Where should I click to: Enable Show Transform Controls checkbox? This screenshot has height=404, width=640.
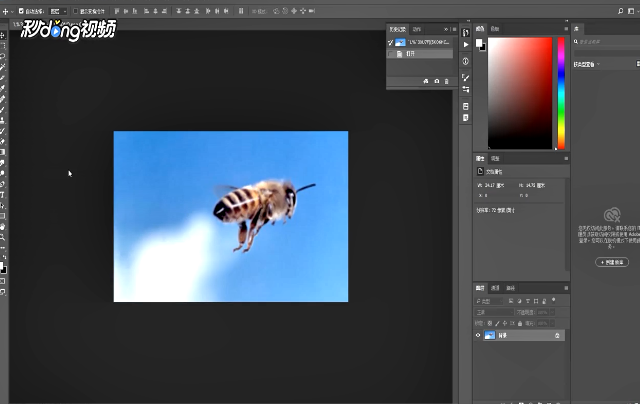[x=76, y=11]
